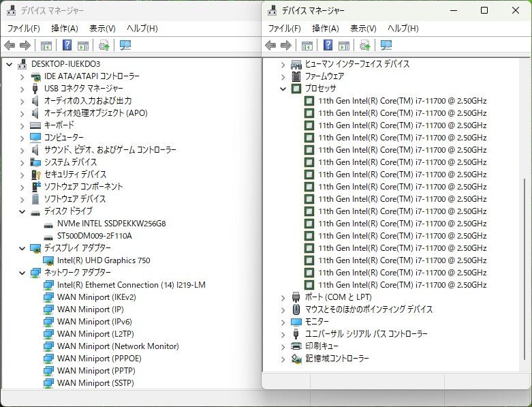Click Show/hide console tree icon in right window
The height and width of the screenshot is (407, 532).
tap(307, 45)
